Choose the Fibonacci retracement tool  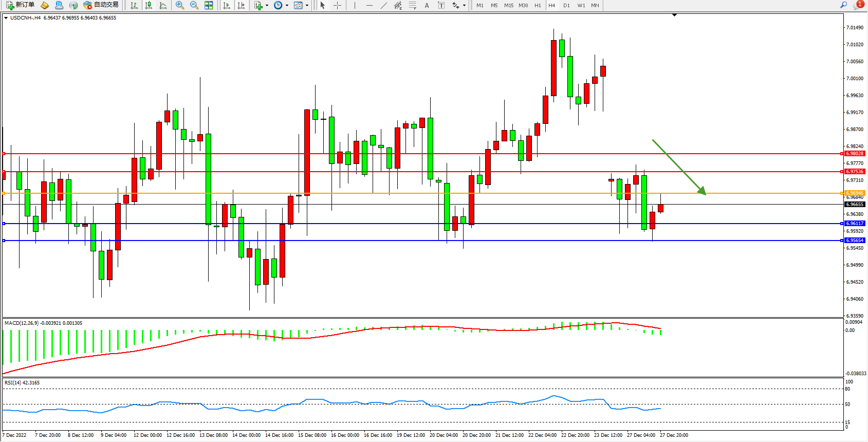click(x=412, y=5)
